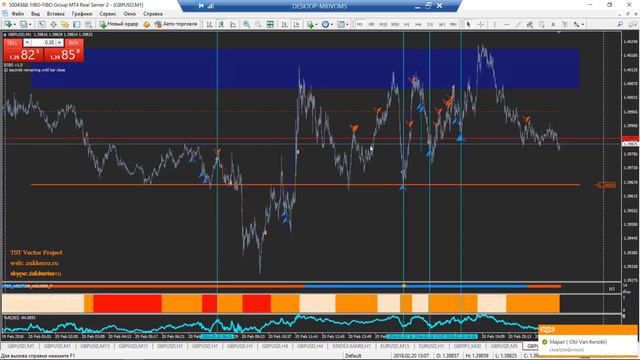Open the search magnifier icon
Image resolution: width=640 pixels, height=360 pixels.
tap(620, 24)
